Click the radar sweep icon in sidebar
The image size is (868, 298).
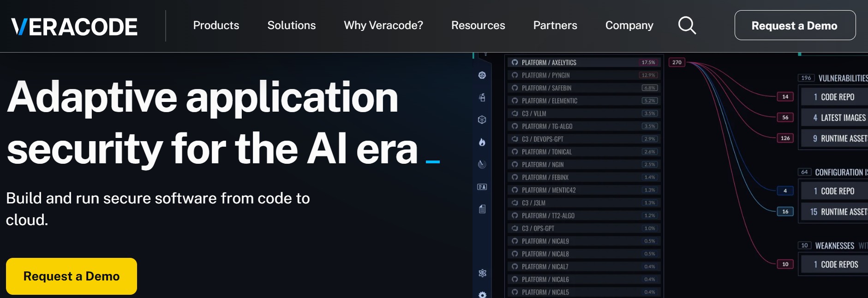click(x=482, y=164)
